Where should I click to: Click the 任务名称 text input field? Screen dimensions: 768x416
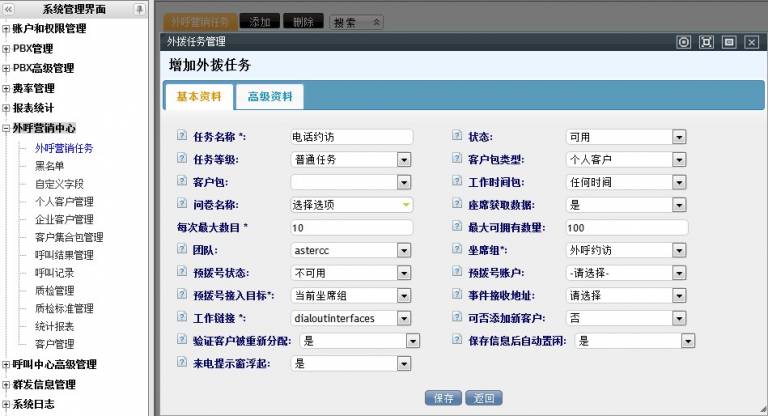(351, 137)
